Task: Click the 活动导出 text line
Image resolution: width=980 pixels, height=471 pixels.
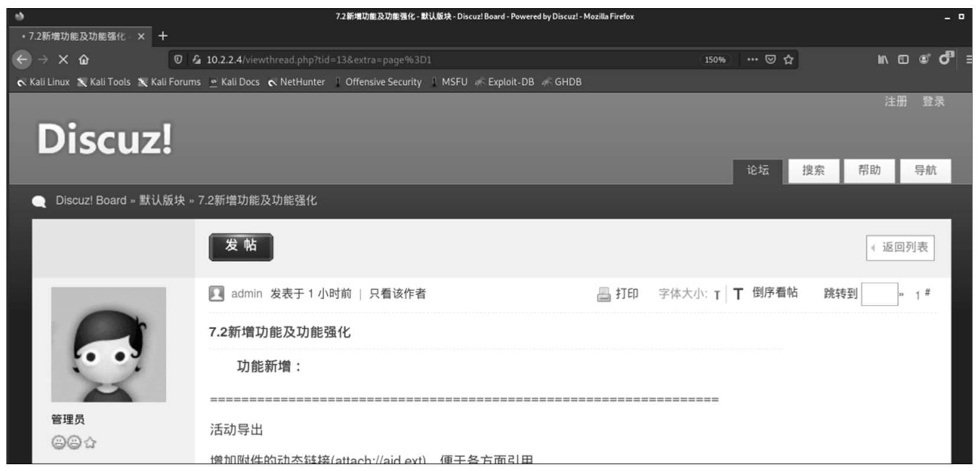Action: [236, 430]
